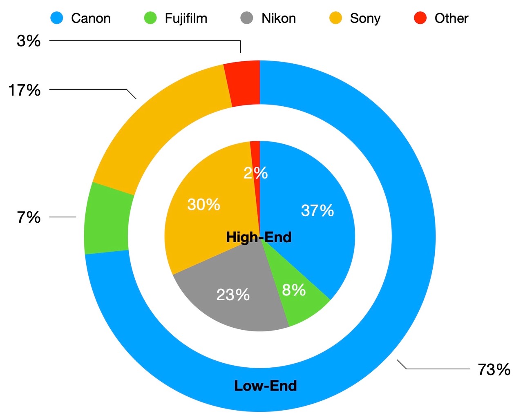The height and width of the screenshot is (420, 523).
Task: Click the red Other outer ring segment
Action: pyautogui.click(x=244, y=83)
